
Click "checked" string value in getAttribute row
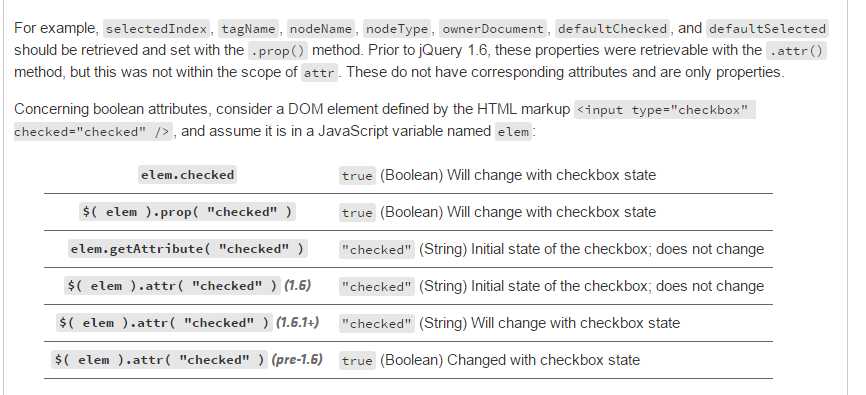pos(376,250)
